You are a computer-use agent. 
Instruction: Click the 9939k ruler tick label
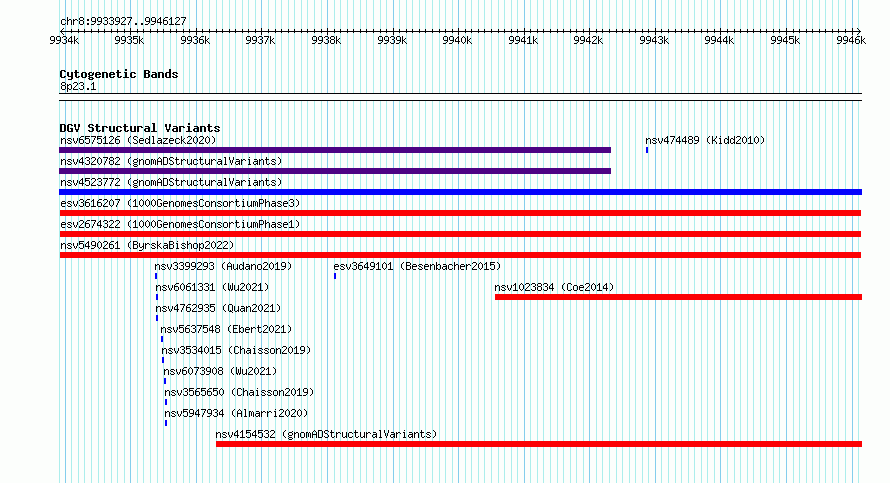coord(392,40)
